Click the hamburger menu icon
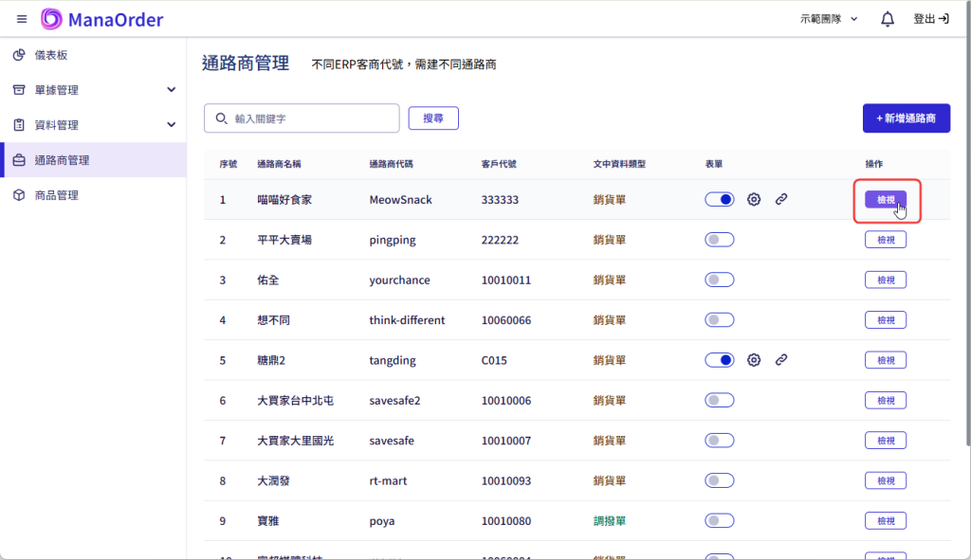Screen dimensions: 971x560 22,19
